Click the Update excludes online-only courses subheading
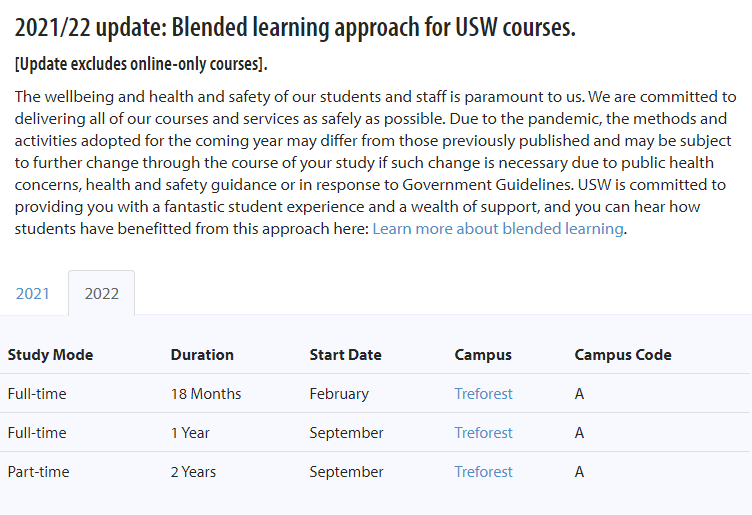This screenshot has width=752, height=515. 141,64
